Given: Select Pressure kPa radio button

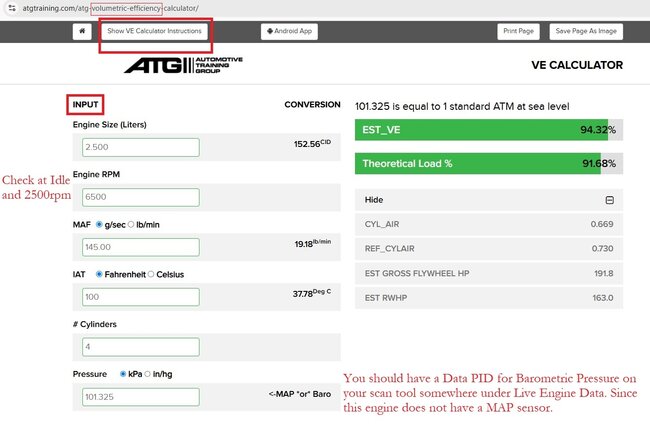Looking at the screenshot, I should 123,374.
